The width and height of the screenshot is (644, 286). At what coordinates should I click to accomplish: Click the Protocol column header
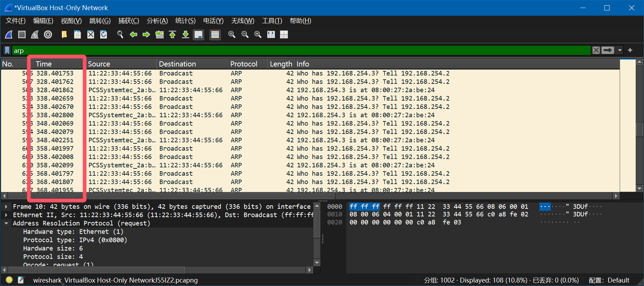pyautogui.click(x=244, y=64)
